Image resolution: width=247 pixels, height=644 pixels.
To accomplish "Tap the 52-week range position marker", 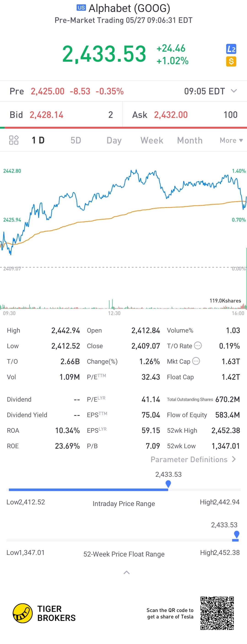I will [236, 535].
